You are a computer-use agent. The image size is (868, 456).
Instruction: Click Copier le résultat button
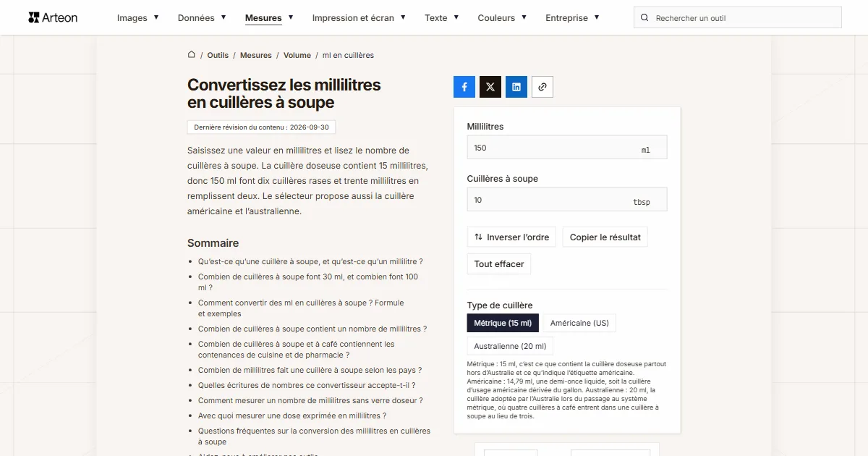coord(605,237)
